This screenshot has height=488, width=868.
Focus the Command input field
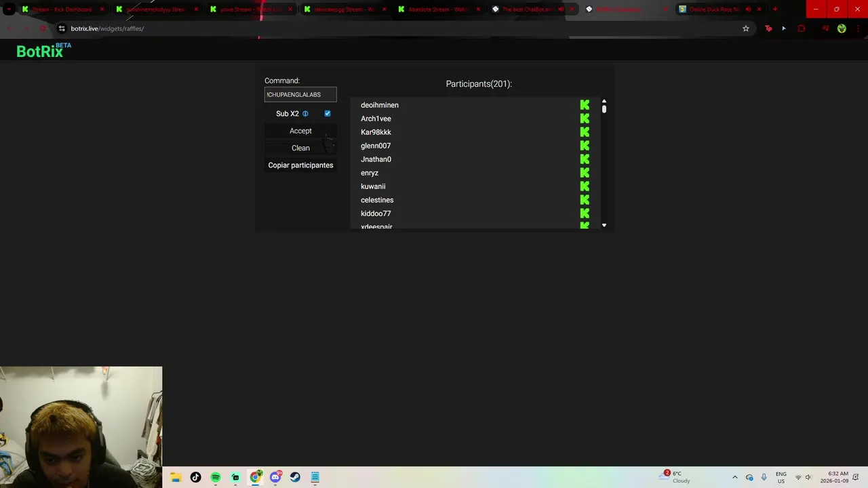pos(300,94)
